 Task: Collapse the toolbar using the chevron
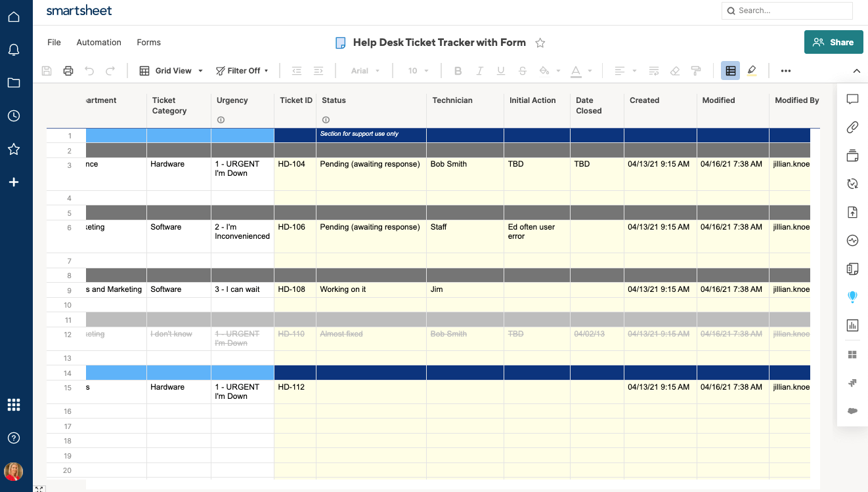pos(856,71)
